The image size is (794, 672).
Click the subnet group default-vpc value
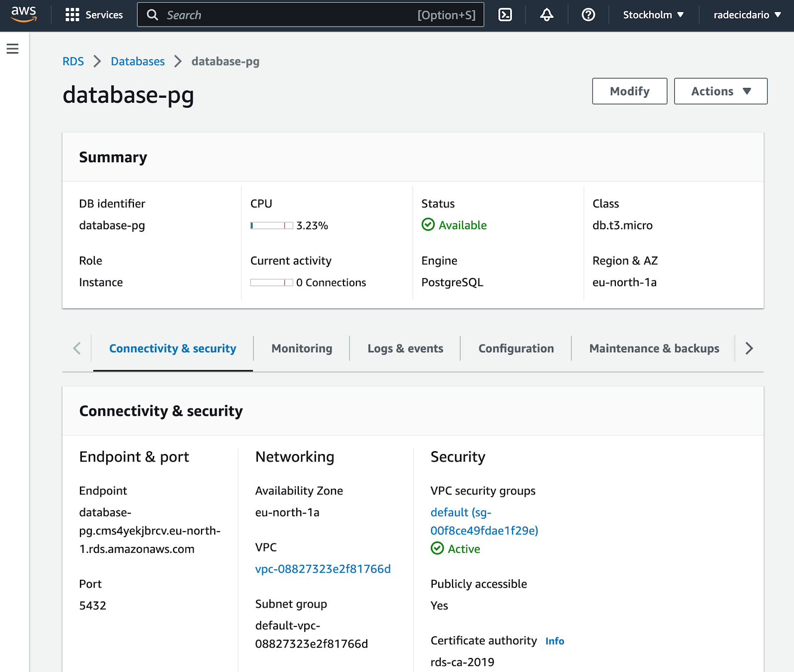pos(312,634)
